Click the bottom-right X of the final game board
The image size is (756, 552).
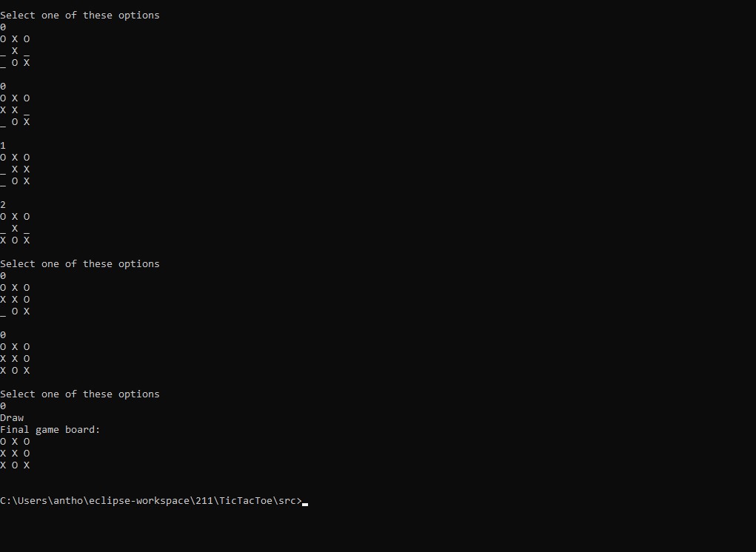point(27,465)
